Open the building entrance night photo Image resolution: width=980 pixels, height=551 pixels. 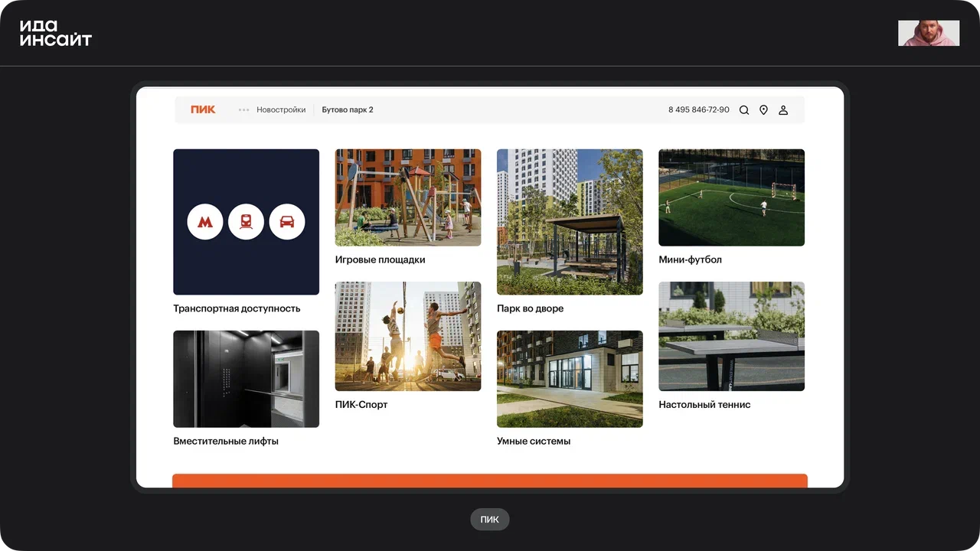(x=570, y=379)
